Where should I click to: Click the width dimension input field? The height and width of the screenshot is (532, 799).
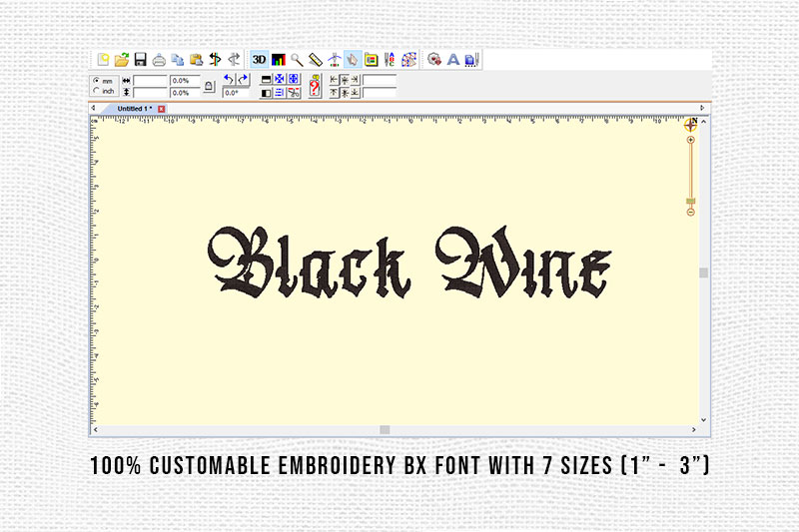coord(150,81)
